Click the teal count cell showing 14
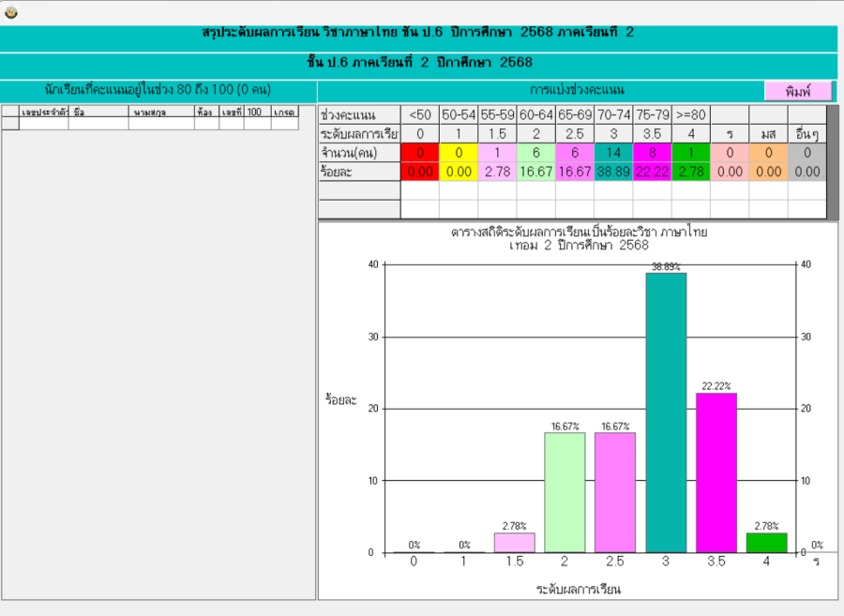 (x=613, y=153)
